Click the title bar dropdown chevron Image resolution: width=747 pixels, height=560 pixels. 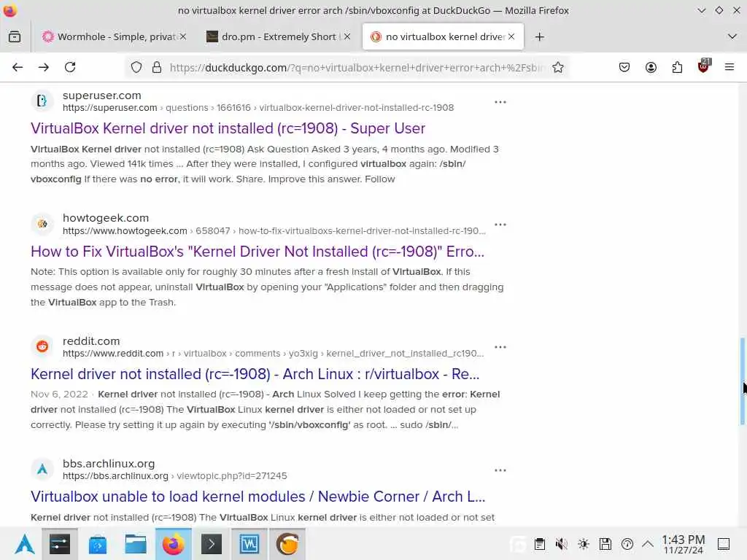701,10
